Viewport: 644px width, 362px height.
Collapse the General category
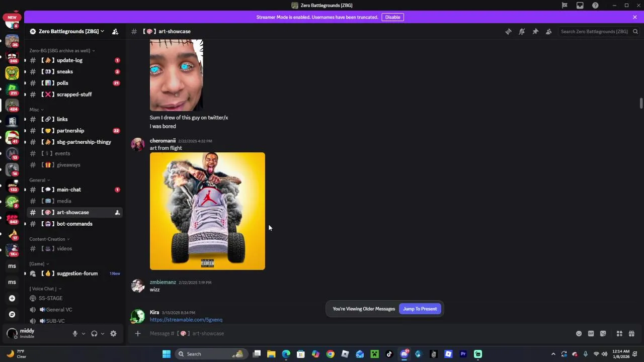coord(39,180)
